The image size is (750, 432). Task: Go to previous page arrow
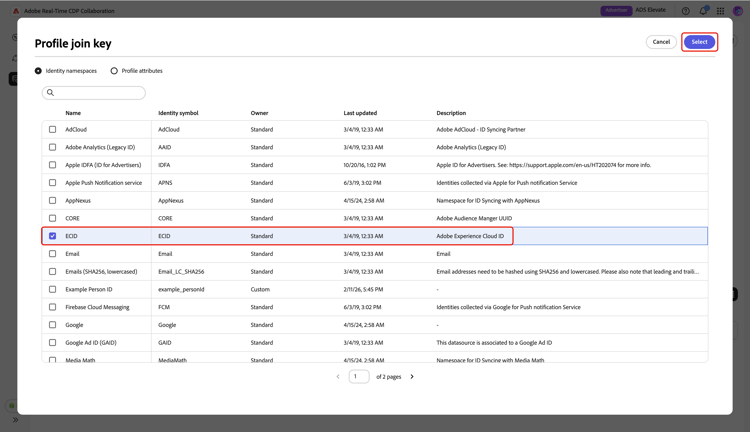click(x=338, y=377)
